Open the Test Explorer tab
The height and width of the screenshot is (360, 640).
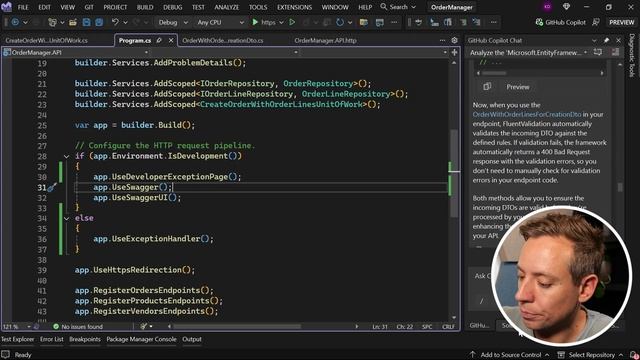point(18,339)
